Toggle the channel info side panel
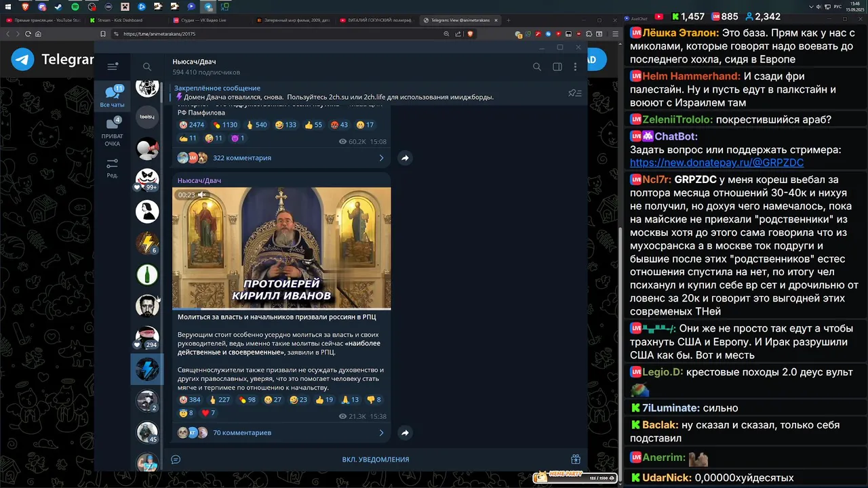This screenshot has height=488, width=868. point(557,66)
